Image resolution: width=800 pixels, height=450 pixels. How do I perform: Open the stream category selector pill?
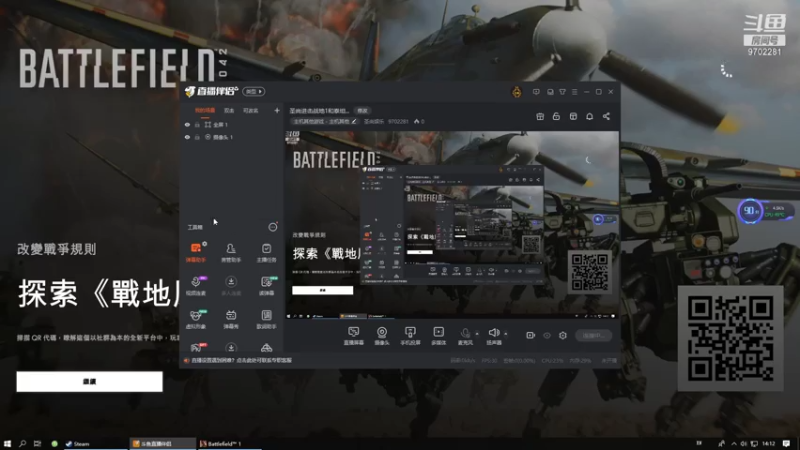pyautogui.click(x=325, y=121)
